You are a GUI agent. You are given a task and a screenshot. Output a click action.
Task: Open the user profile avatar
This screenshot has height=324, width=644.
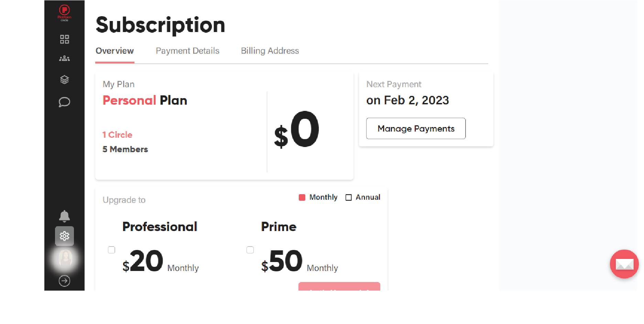[65, 259]
